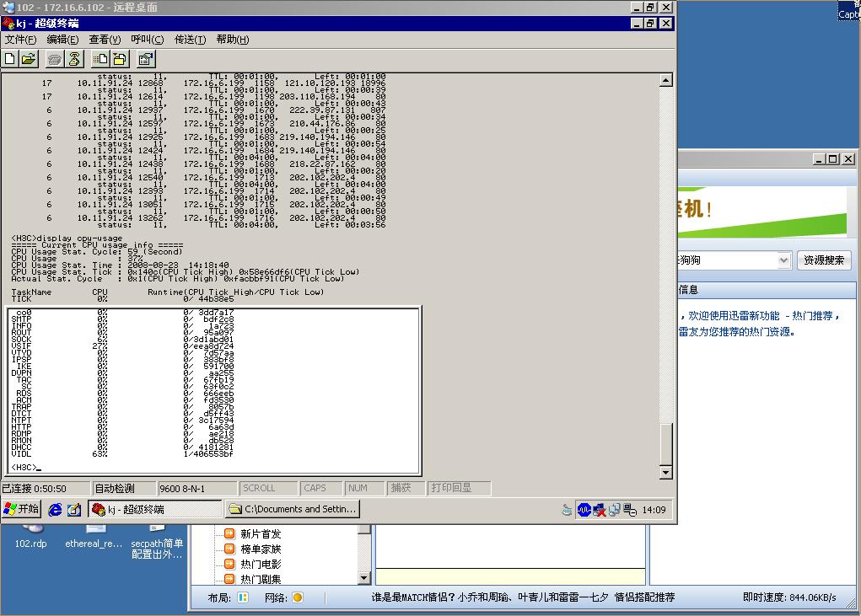The width and height of the screenshot is (861, 616).
Task: Click the Receive file toolbar icon
Action: (x=120, y=59)
